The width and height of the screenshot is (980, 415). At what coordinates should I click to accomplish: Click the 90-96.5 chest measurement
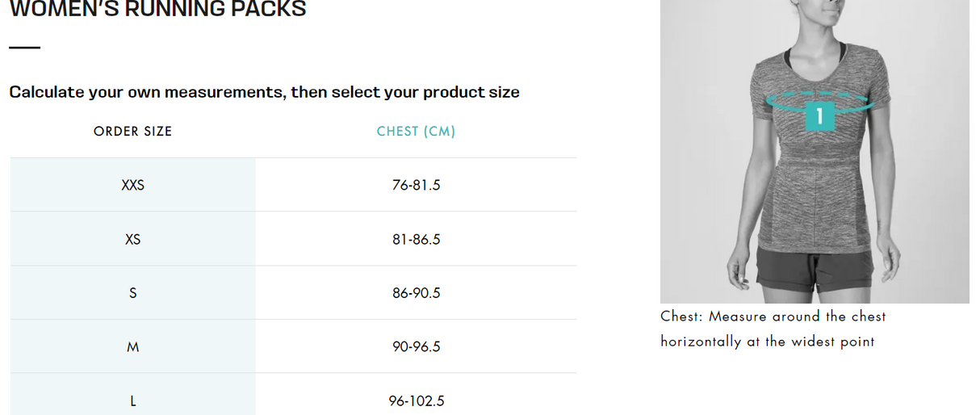coord(416,346)
